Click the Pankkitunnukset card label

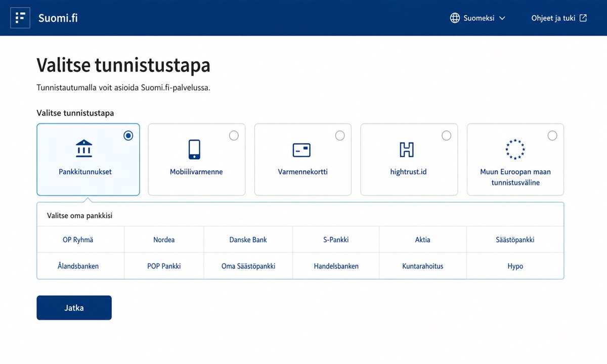(x=85, y=172)
